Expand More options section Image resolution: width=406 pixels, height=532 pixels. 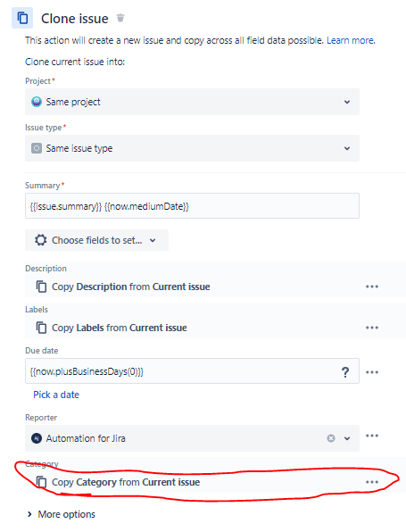62,514
